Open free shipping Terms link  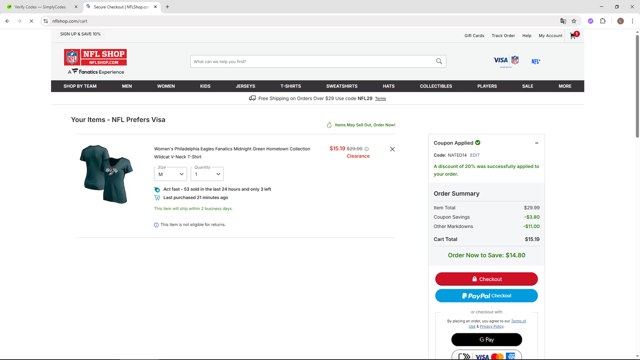pos(380,99)
